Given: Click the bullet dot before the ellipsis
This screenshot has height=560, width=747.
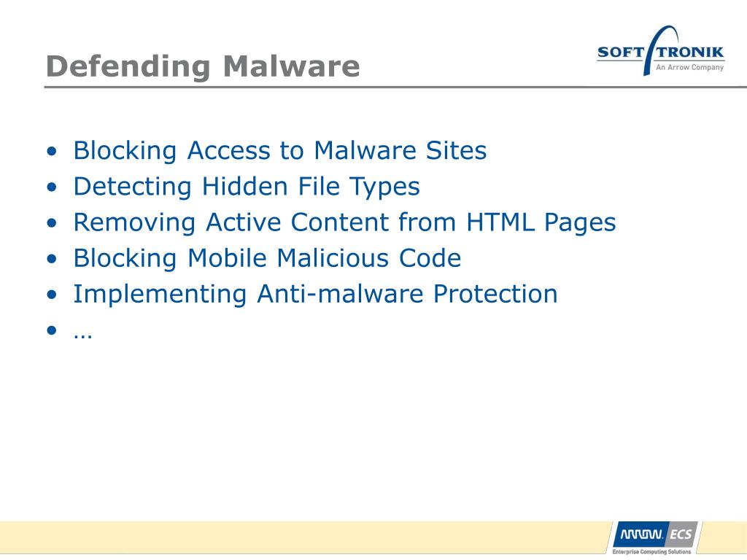Looking at the screenshot, I should 52,330.
